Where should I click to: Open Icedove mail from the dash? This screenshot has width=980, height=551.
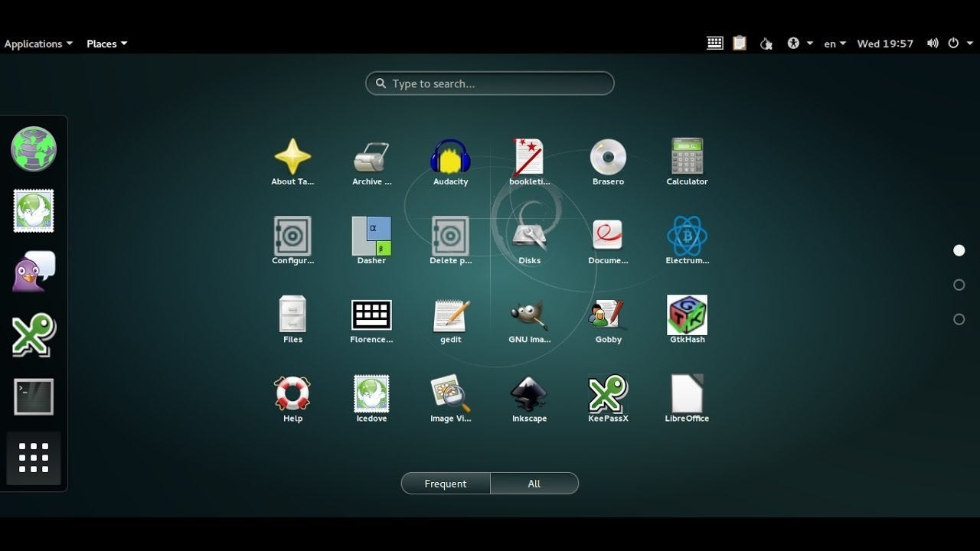pyautogui.click(x=34, y=210)
